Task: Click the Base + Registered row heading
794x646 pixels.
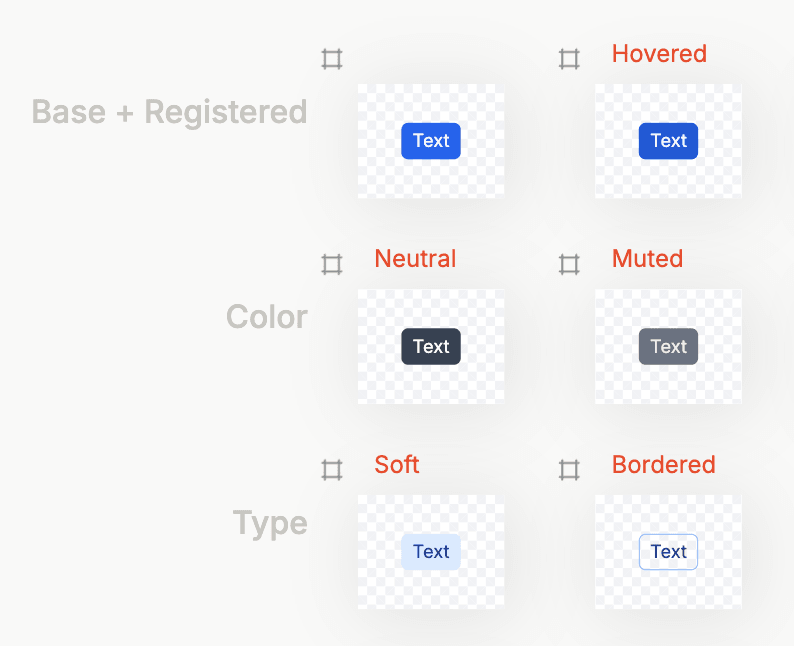Action: point(169,112)
